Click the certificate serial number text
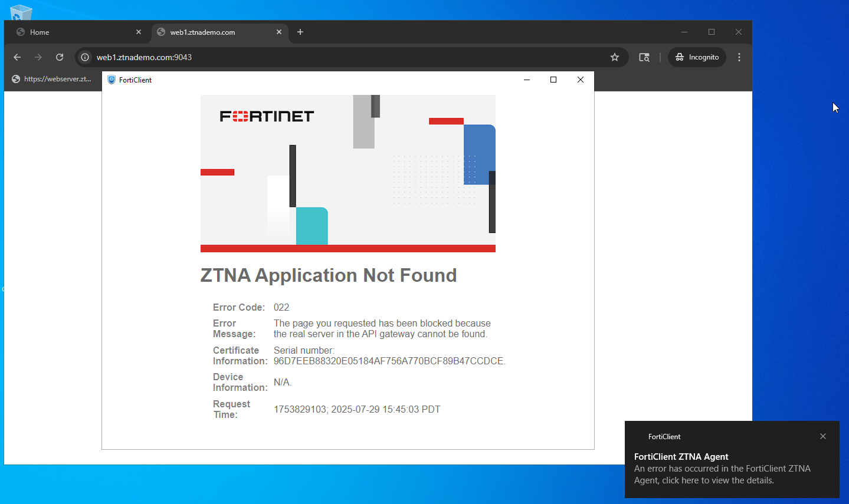The height and width of the screenshot is (504, 849). (389, 355)
